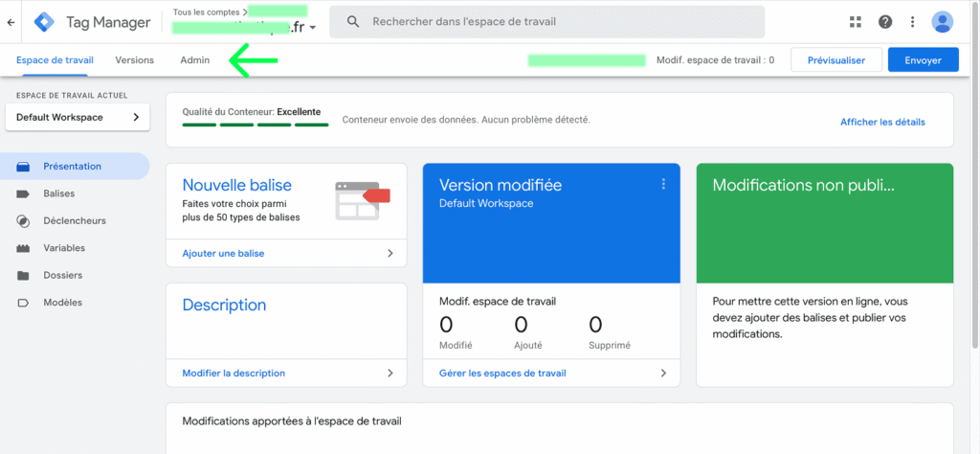Open the Google apps grid icon

click(856, 23)
